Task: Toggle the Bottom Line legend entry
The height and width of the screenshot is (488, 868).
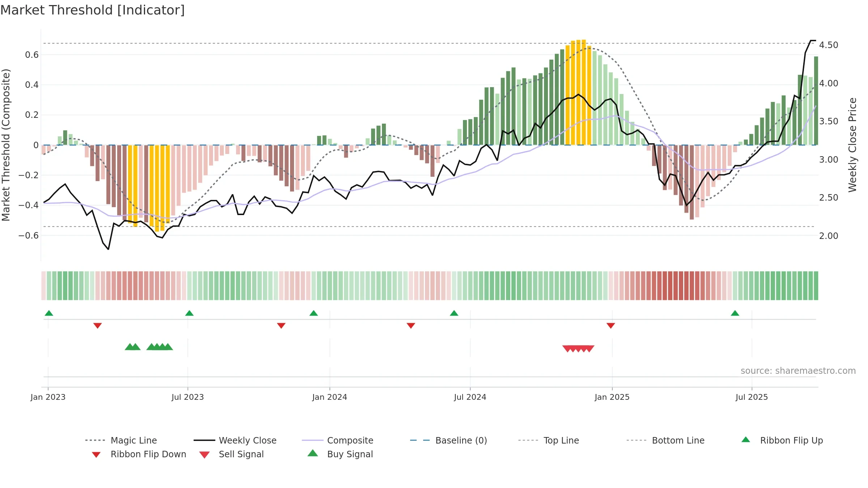Action: [x=665, y=440]
